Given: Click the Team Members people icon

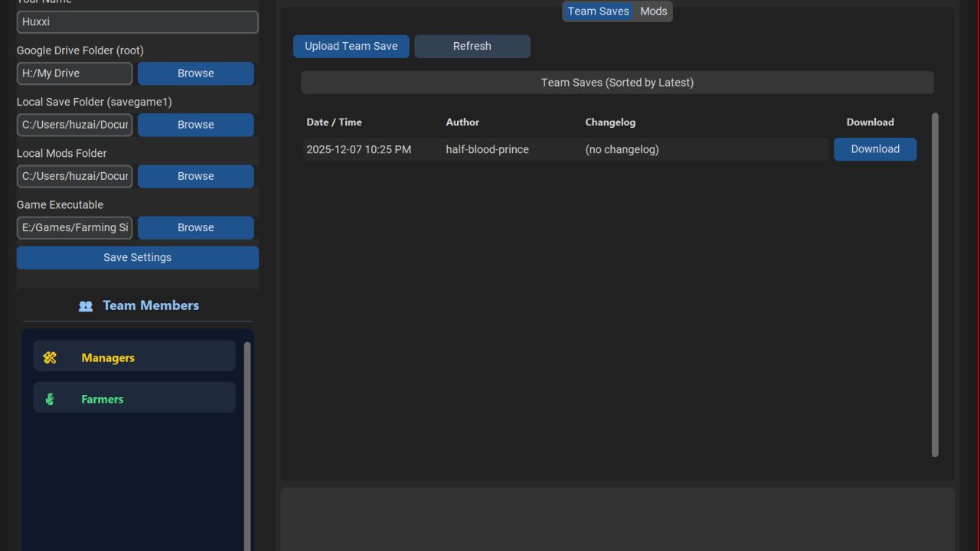Looking at the screenshot, I should pos(85,305).
